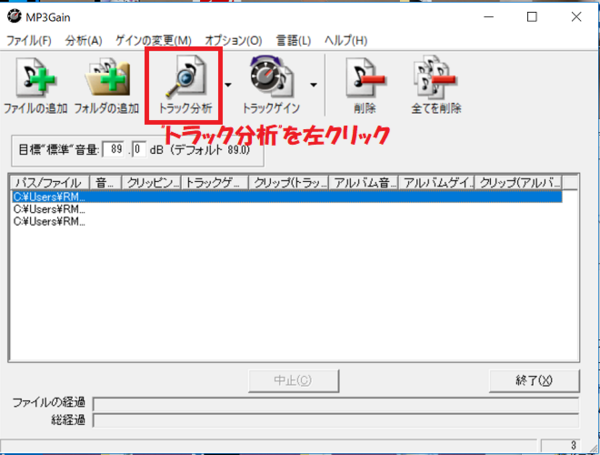The width and height of the screenshot is (600, 455).
Task: Open the ヘルプ(H) menu
Action: coord(346,41)
